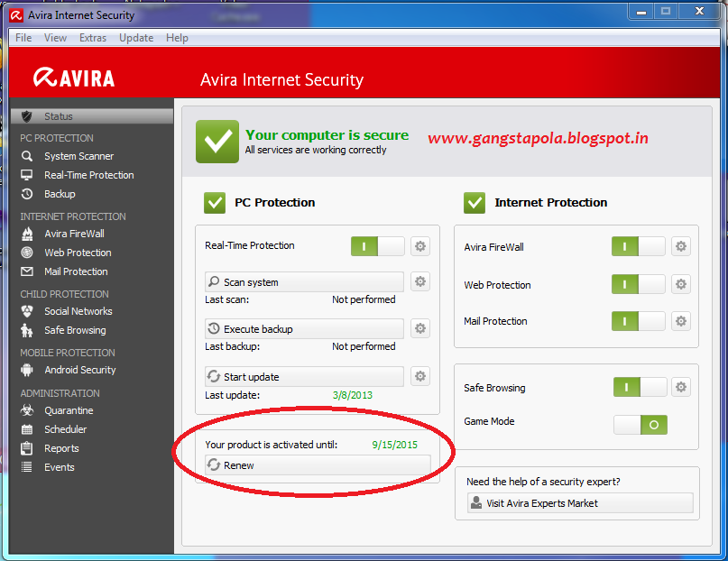Viewport: 728px width, 561px height.
Task: Click the Events list icon
Action: pyautogui.click(x=27, y=467)
